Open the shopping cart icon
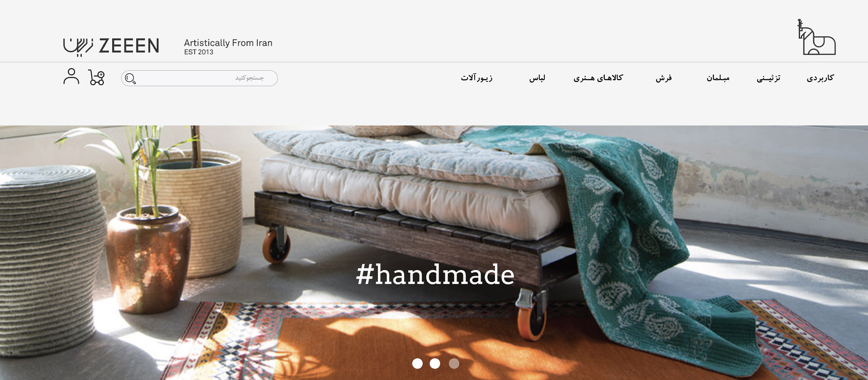 pos(96,77)
